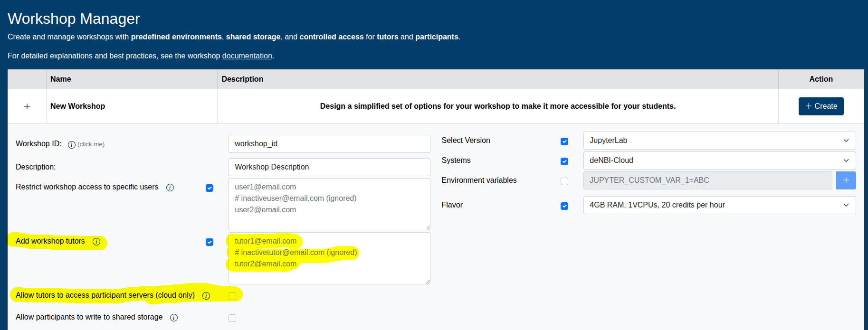Toggle Restrict workshop access checkbox
868x330 pixels.
pyautogui.click(x=210, y=188)
